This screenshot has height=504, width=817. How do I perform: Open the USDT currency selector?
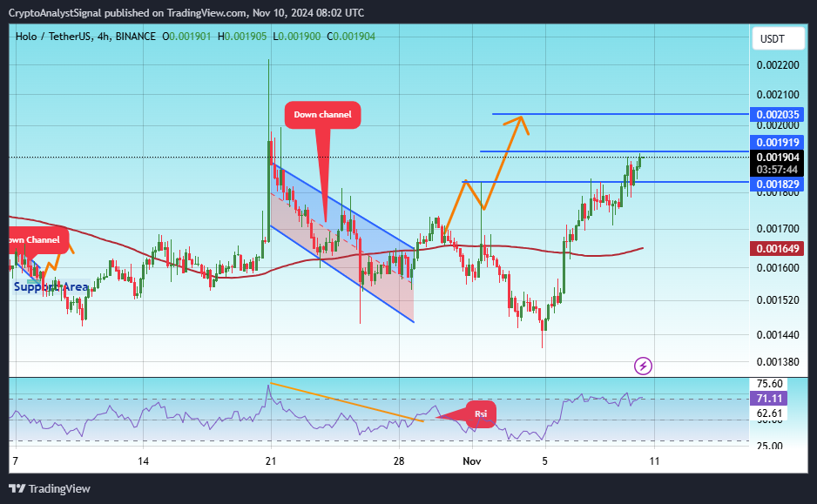pos(778,39)
